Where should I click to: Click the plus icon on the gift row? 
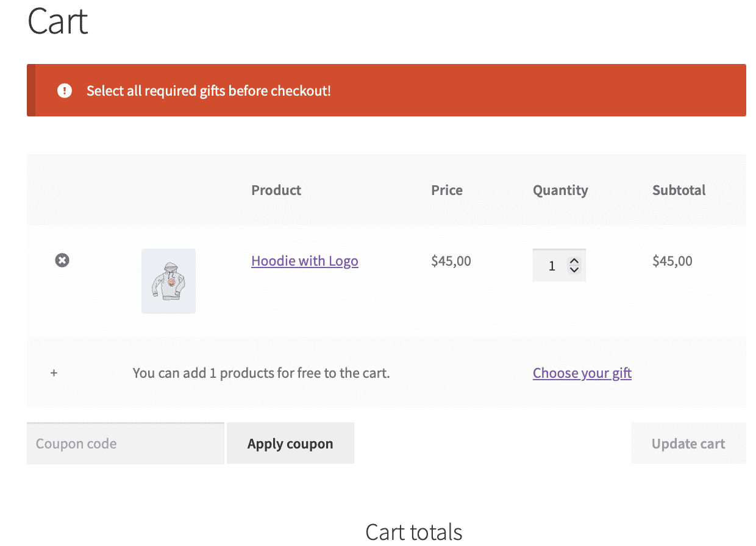(54, 373)
